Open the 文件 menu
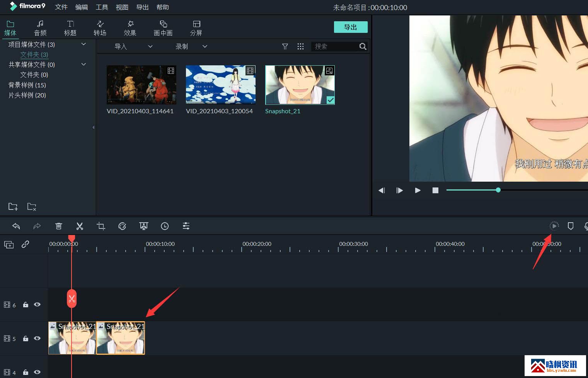Screen dimensions: 588x378 coord(61,7)
